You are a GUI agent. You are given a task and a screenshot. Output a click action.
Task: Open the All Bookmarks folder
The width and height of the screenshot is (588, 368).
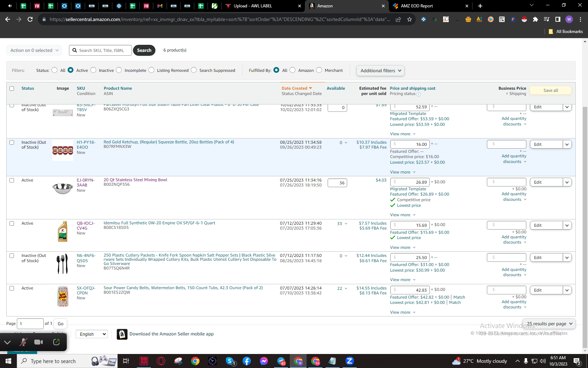(x=566, y=32)
